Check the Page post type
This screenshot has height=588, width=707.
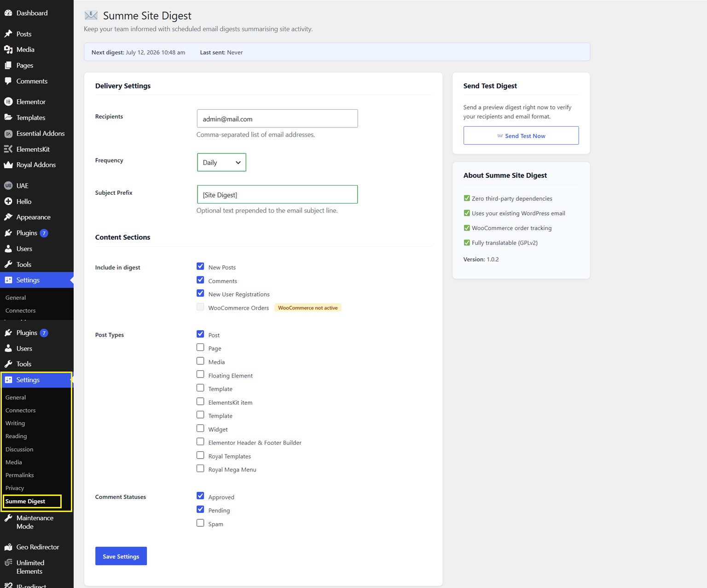[x=200, y=347]
